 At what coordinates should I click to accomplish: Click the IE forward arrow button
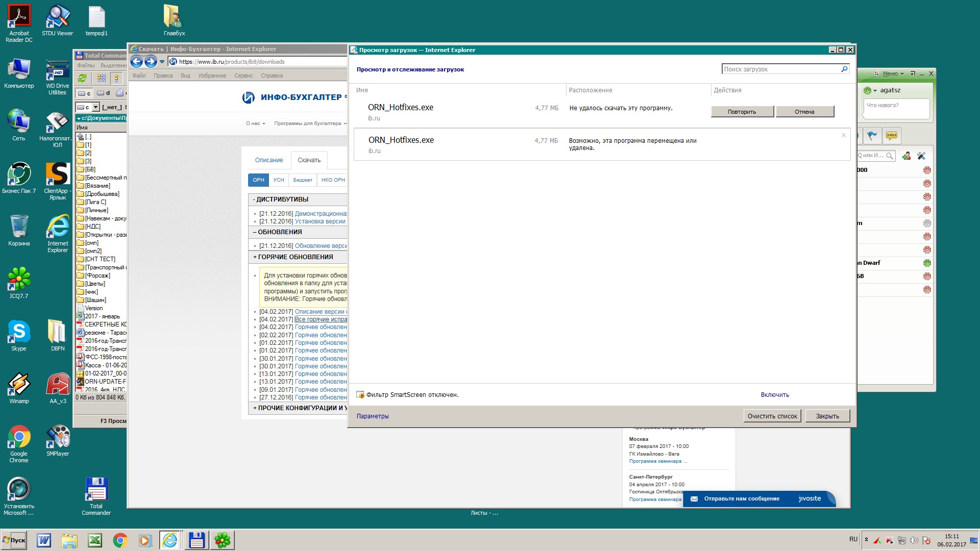click(x=151, y=62)
